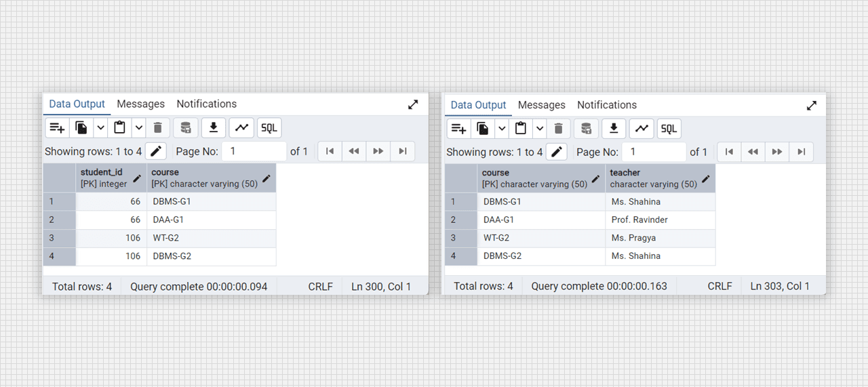Click Save data changes icon in left panel
Image resolution: width=868 pixels, height=387 pixels.
186,127
